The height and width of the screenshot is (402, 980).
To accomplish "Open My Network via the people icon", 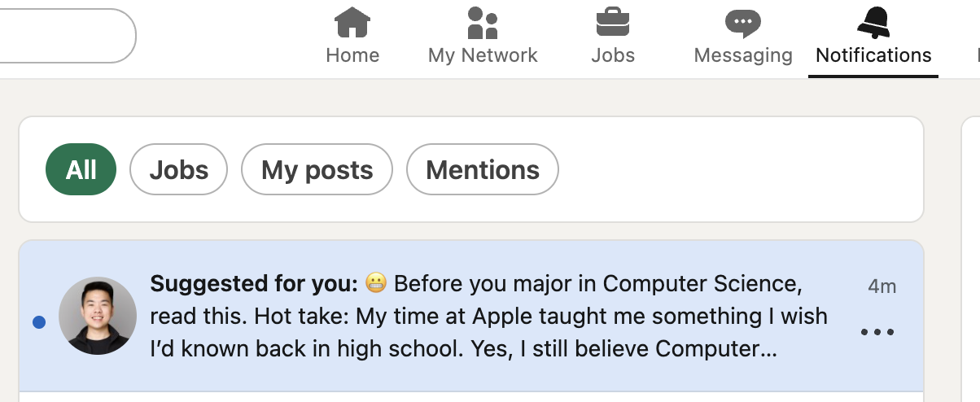I will tap(483, 23).
